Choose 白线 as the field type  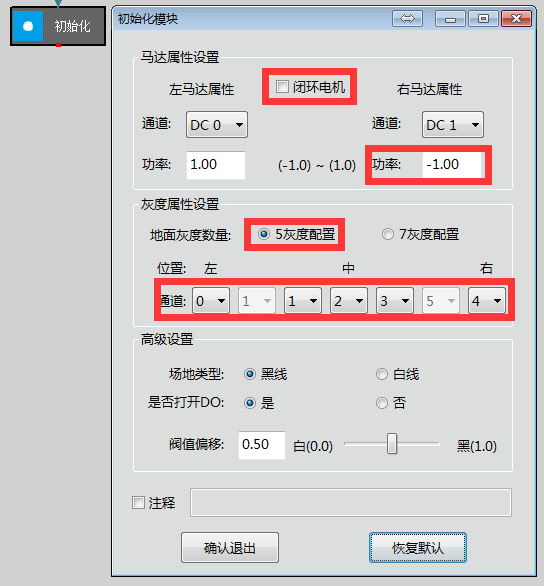(381, 374)
